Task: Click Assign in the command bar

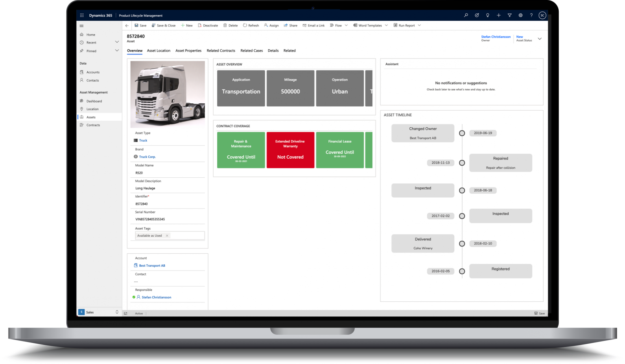Action: point(271,26)
